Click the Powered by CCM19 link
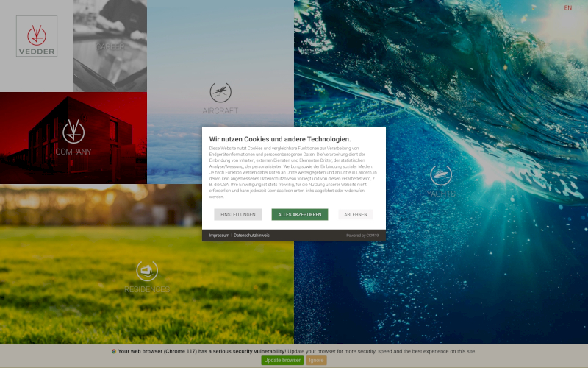The width and height of the screenshot is (588, 368). click(x=362, y=236)
